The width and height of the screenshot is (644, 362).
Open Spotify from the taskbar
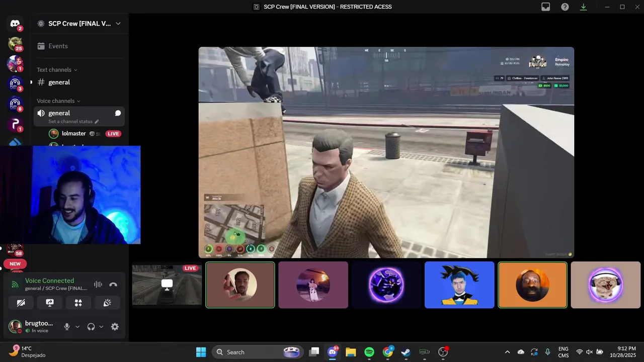tap(369, 352)
